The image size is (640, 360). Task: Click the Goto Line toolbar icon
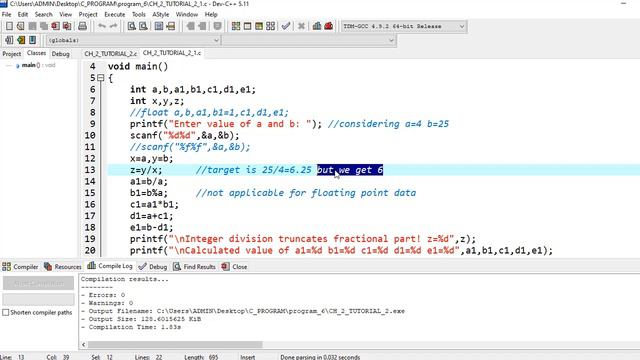171,27
